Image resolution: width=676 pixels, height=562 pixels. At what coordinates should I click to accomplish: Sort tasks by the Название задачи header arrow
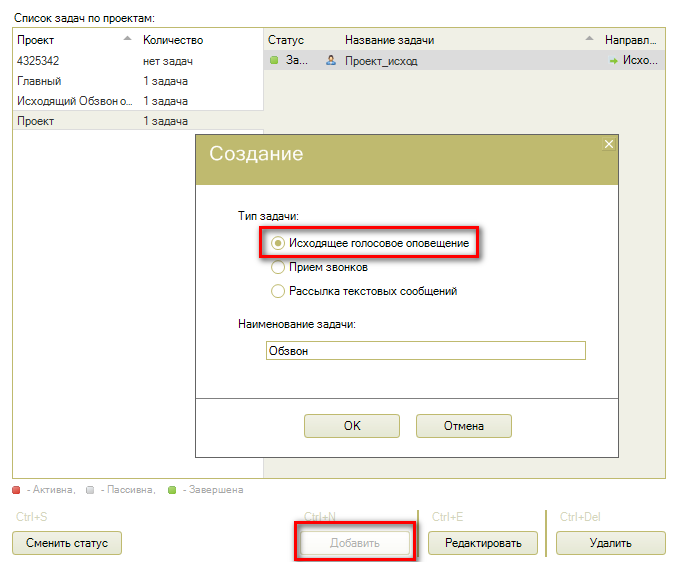pyautogui.click(x=589, y=40)
